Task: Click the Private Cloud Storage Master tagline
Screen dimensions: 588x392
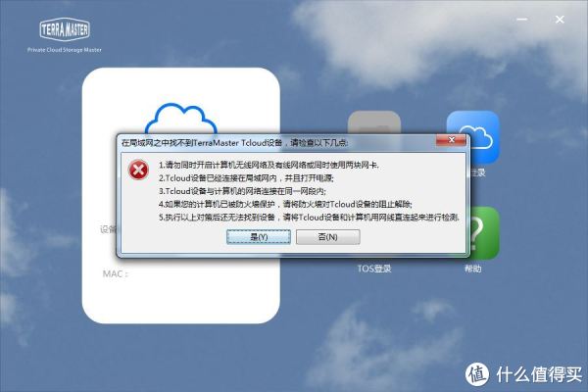Action: click(x=65, y=50)
